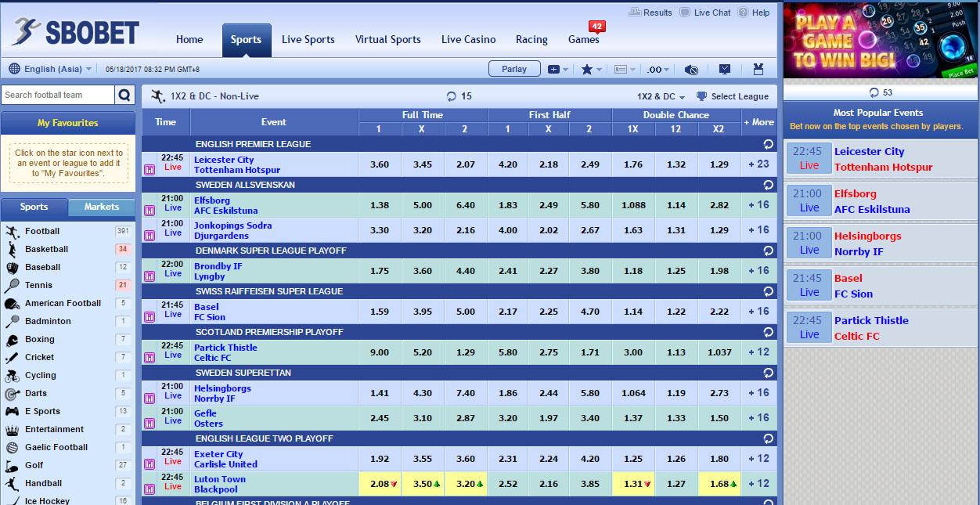This screenshot has height=505, width=980.
Task: Refresh Denmark Super League Playoff section
Action: (768, 251)
